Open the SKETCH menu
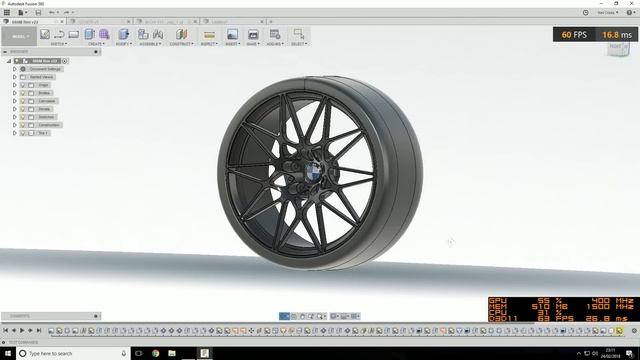 tap(59, 44)
